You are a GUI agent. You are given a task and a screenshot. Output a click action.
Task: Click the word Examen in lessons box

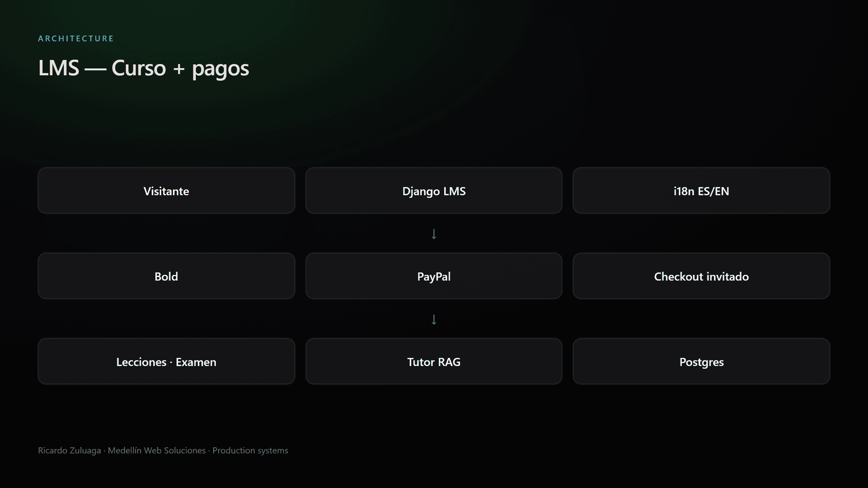[x=196, y=362]
